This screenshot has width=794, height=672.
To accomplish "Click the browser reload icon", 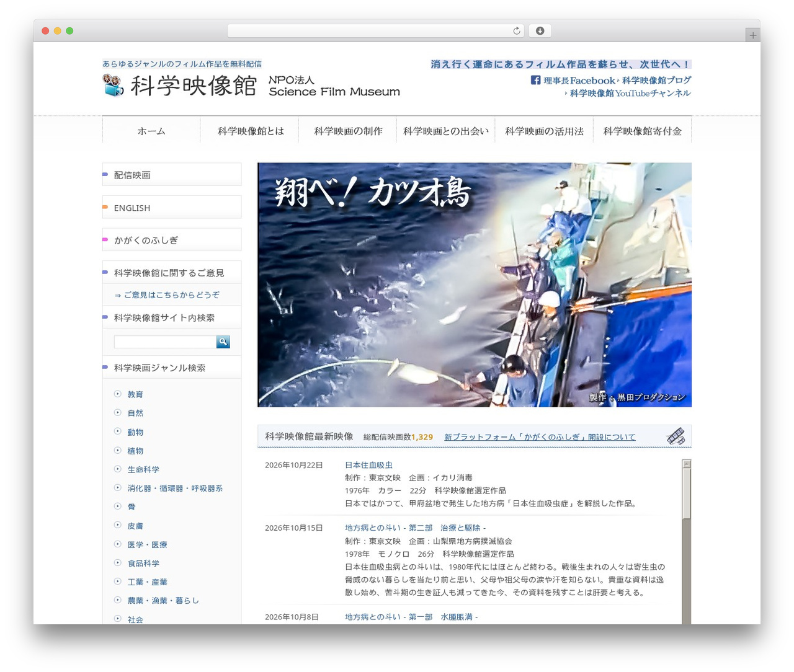I will point(517,31).
